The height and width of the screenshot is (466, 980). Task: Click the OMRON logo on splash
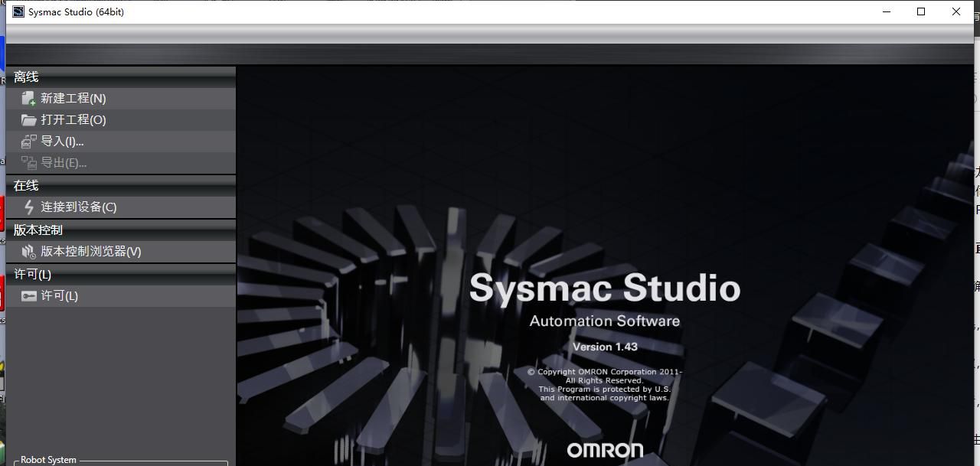pos(605,450)
